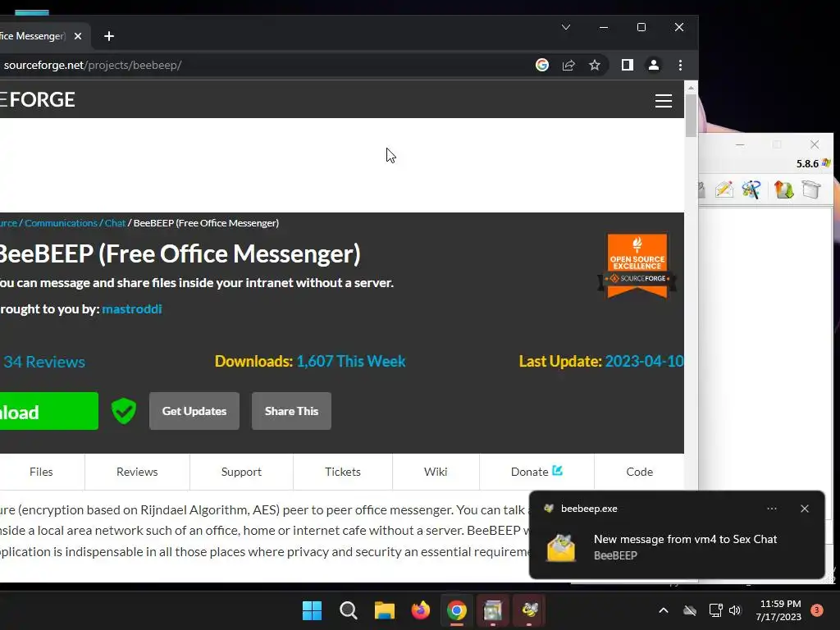The height and width of the screenshot is (630, 840).
Task: Click the page vertical scrollbar thumb
Action: coord(691,115)
